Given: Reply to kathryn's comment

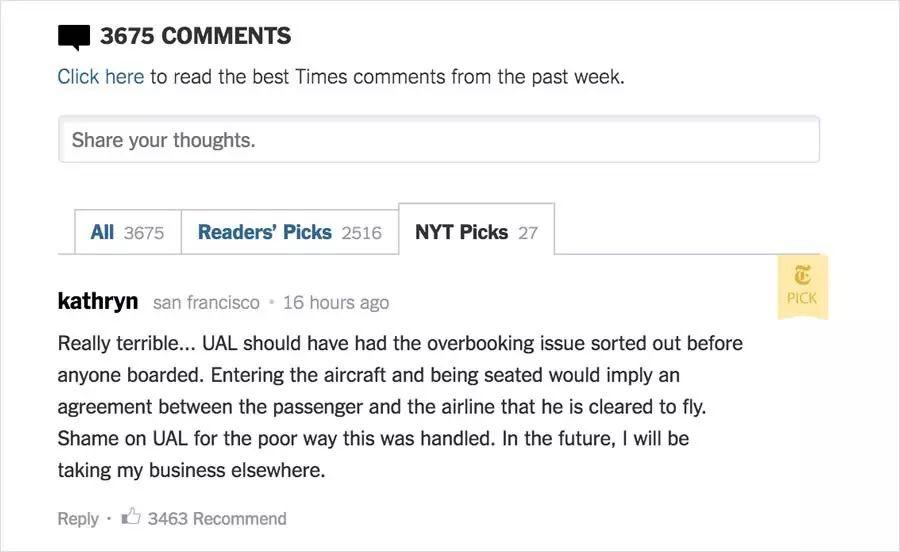Looking at the screenshot, I should (78, 518).
